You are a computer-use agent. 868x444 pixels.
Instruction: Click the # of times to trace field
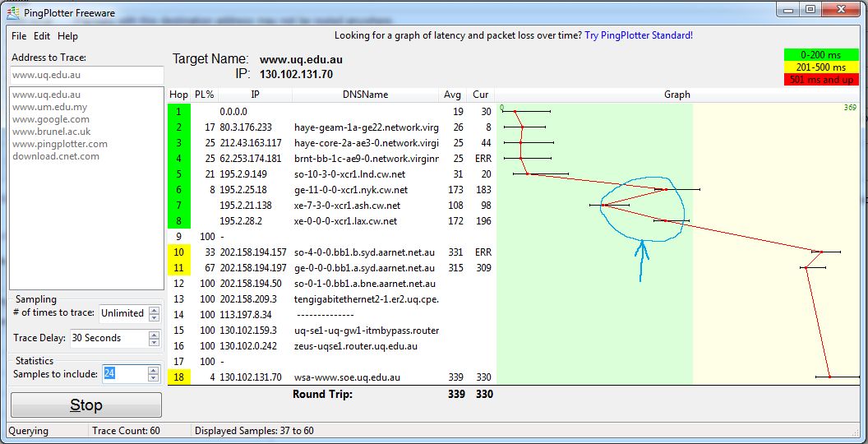[x=123, y=313]
